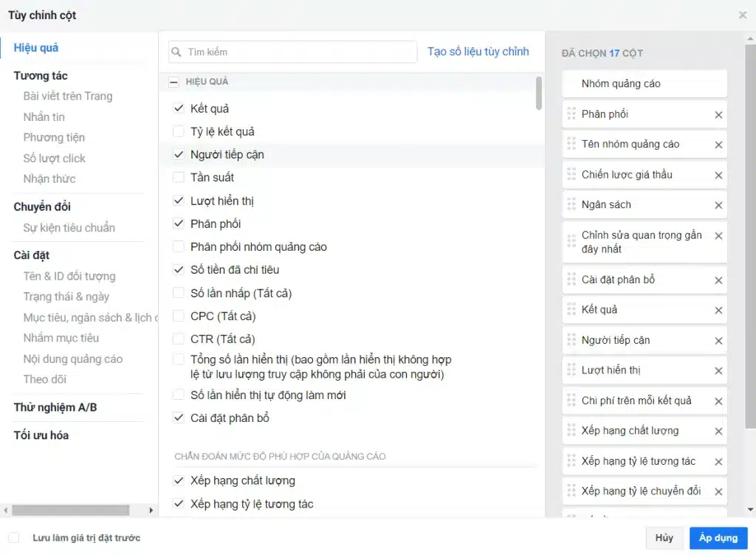Viewport: 756px width, 557px height.
Task: Check "Lưu làm giá trị đặt trước"
Action: [16, 538]
